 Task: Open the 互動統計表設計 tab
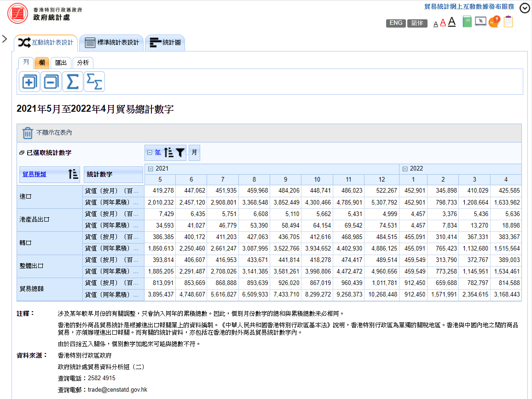46,43
